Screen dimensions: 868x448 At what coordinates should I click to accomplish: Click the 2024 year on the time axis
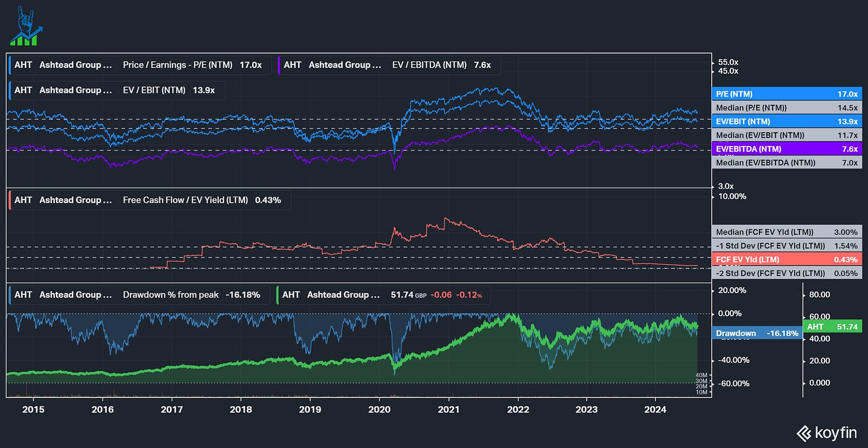[655, 409]
